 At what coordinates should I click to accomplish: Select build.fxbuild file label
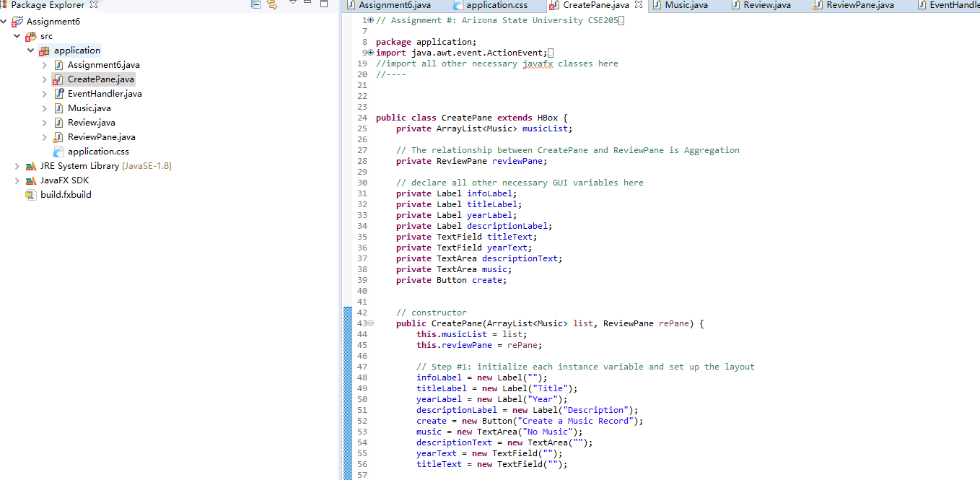click(x=66, y=195)
